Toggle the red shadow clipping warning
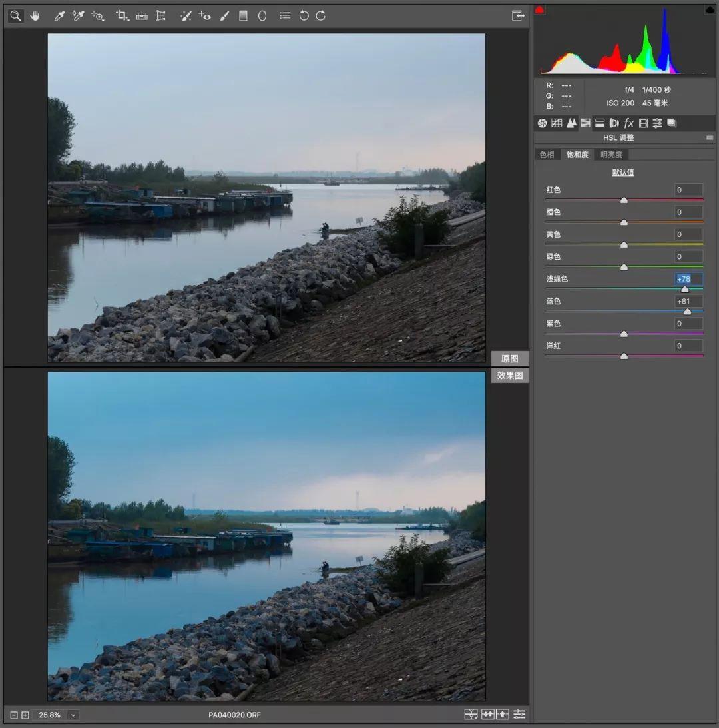The height and width of the screenshot is (728, 719). click(x=539, y=10)
